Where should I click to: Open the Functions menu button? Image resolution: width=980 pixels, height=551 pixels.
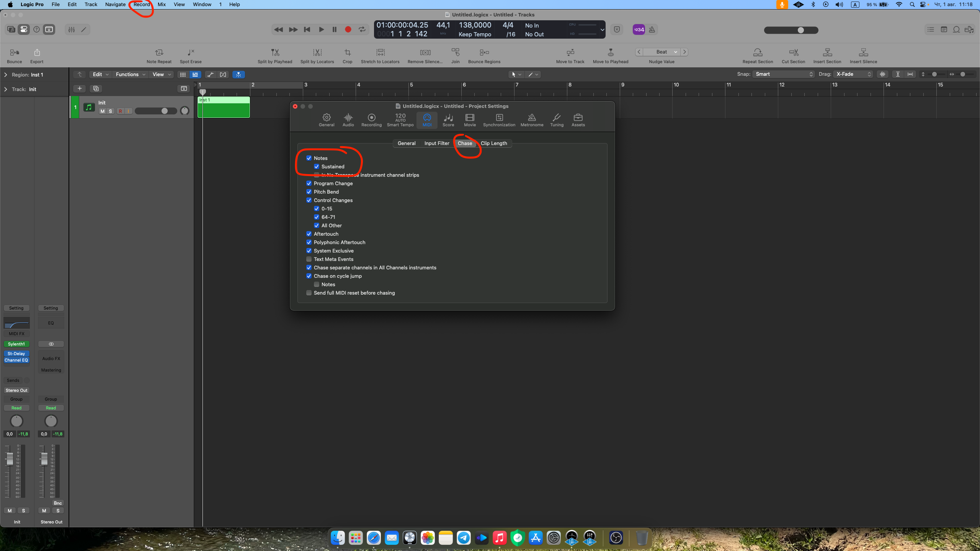point(130,75)
